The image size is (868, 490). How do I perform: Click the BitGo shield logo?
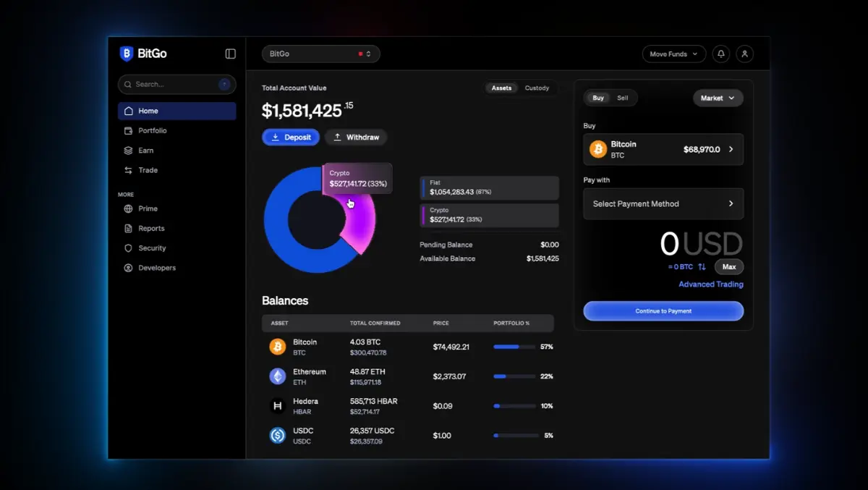tap(126, 54)
